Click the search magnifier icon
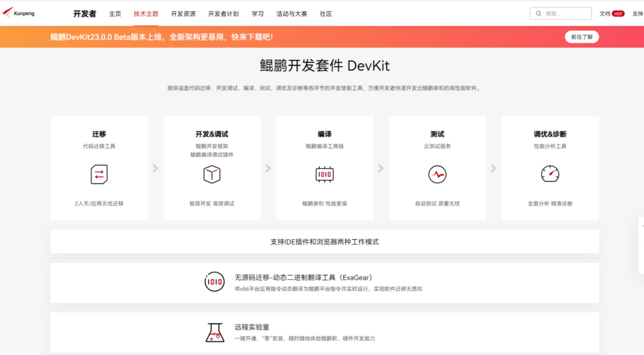The width and height of the screenshot is (644, 355). point(539,14)
